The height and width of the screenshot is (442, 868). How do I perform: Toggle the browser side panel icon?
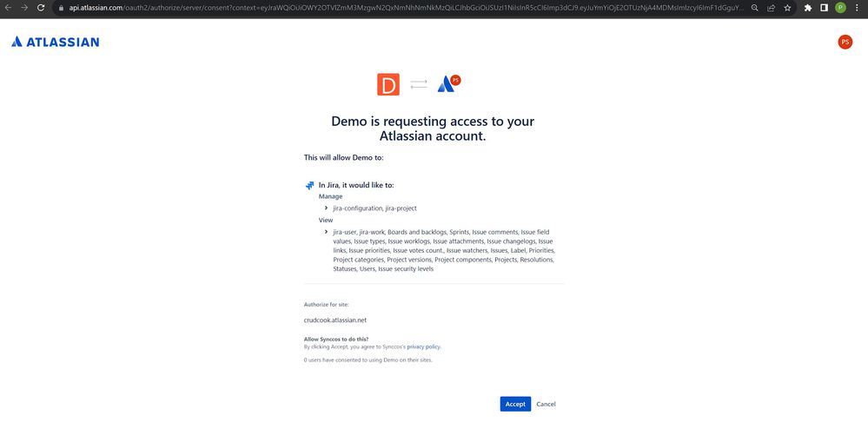pos(824,9)
